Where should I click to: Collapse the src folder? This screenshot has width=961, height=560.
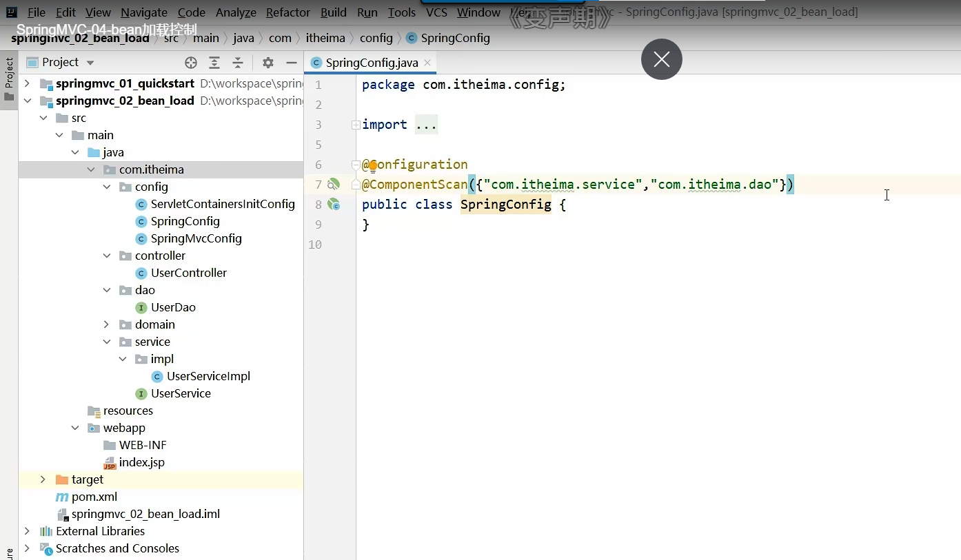(43, 118)
